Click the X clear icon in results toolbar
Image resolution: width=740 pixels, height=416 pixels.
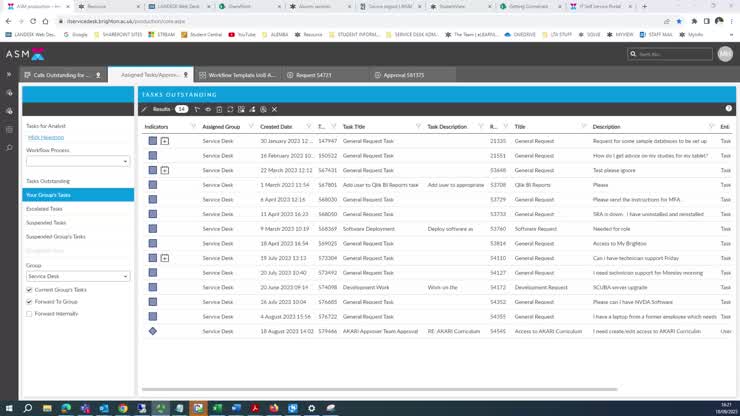click(274, 109)
